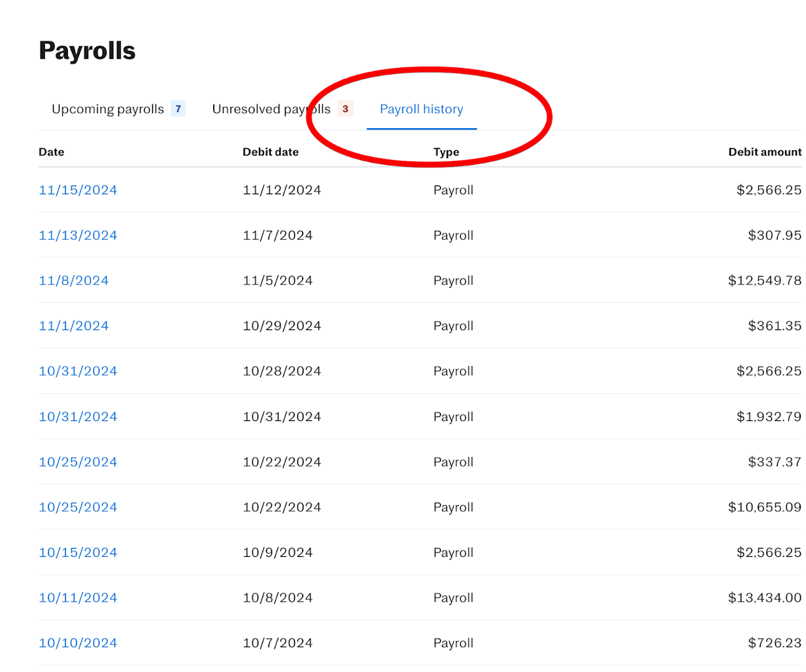
Task: Click the Debit amount column header
Action: pyautogui.click(x=764, y=152)
